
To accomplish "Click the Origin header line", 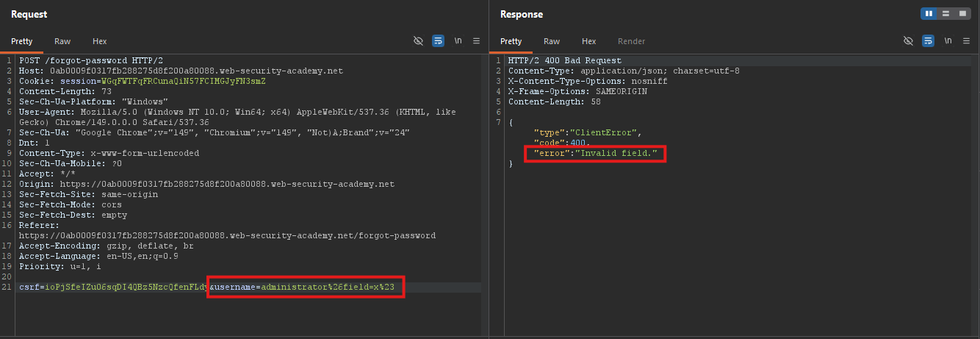I will click(x=206, y=185).
